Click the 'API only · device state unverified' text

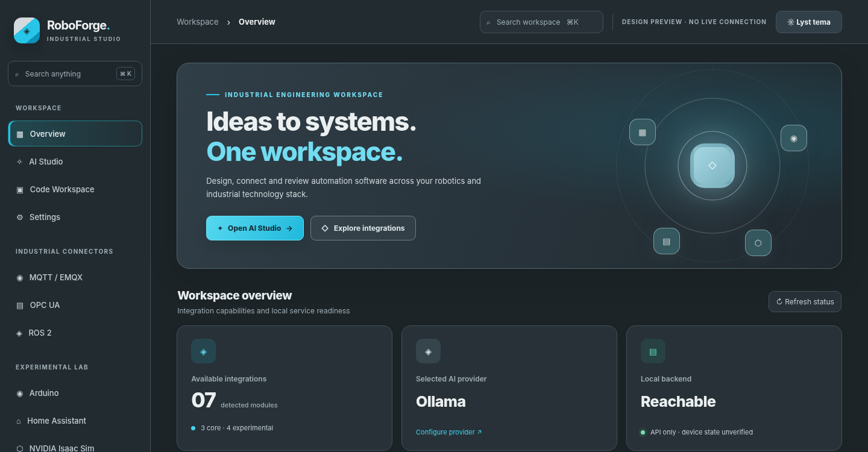tap(702, 432)
